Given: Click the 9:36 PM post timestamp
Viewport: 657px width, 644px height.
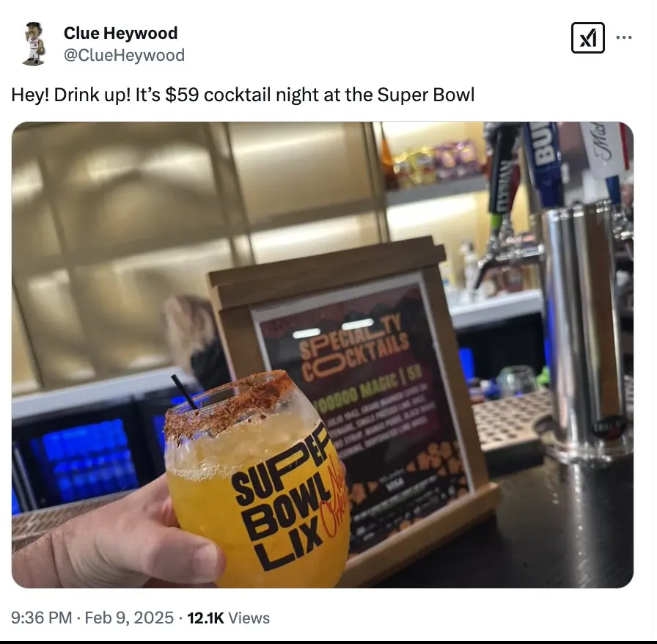Looking at the screenshot, I should tap(42, 618).
